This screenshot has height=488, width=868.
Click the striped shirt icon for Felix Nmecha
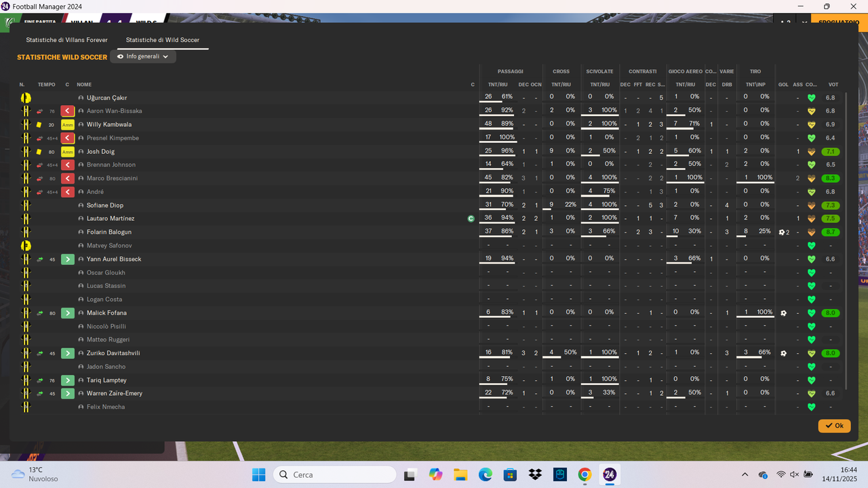26,407
